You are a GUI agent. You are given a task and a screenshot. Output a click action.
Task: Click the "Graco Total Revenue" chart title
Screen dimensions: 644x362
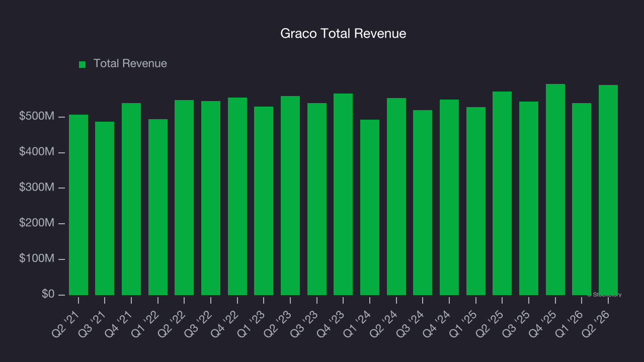pos(343,34)
